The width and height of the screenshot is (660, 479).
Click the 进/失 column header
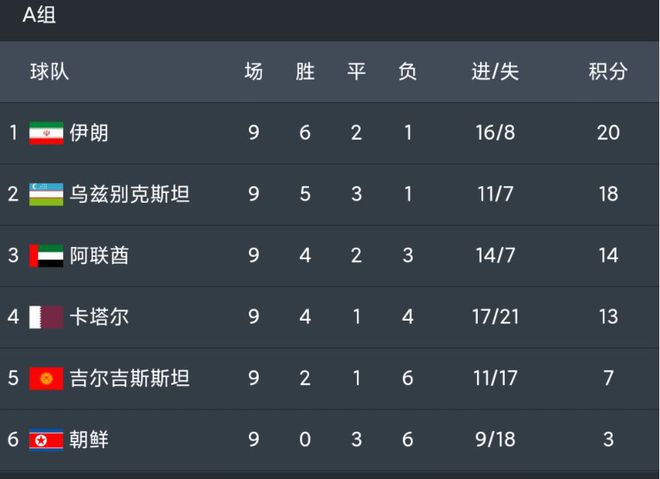495,72
